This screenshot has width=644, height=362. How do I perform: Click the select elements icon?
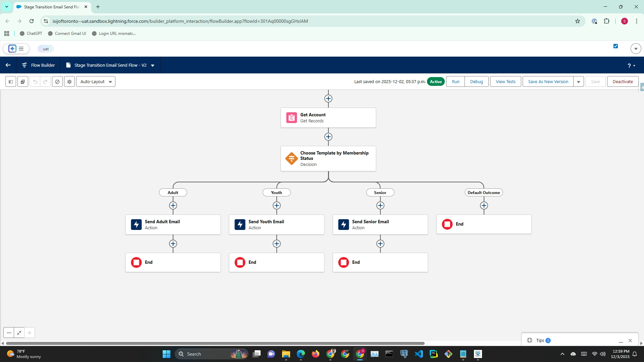coord(23,81)
